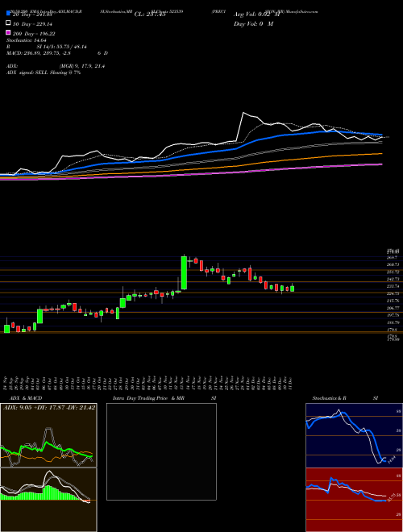Select the '200 Day - 196.22' legend text
The image size is (403, 532).
[x=34, y=34]
